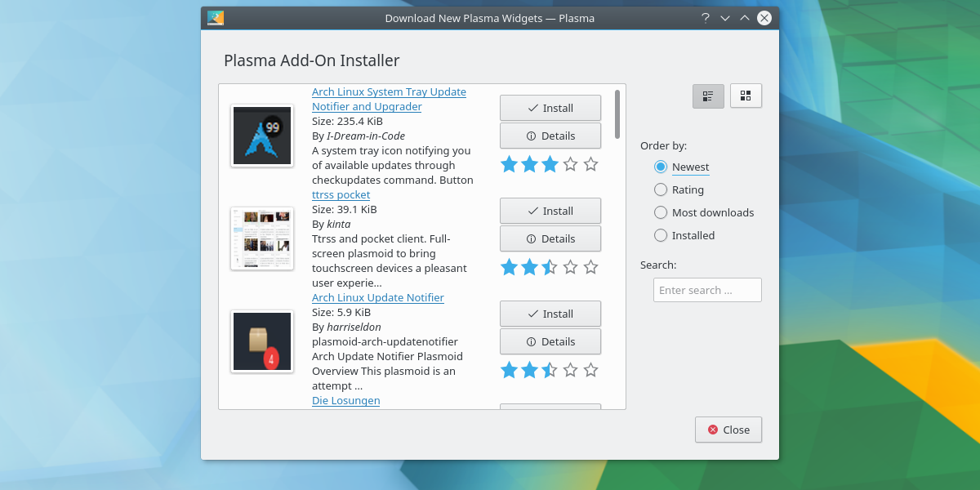Switch to icon grid view mode

[x=746, y=96]
